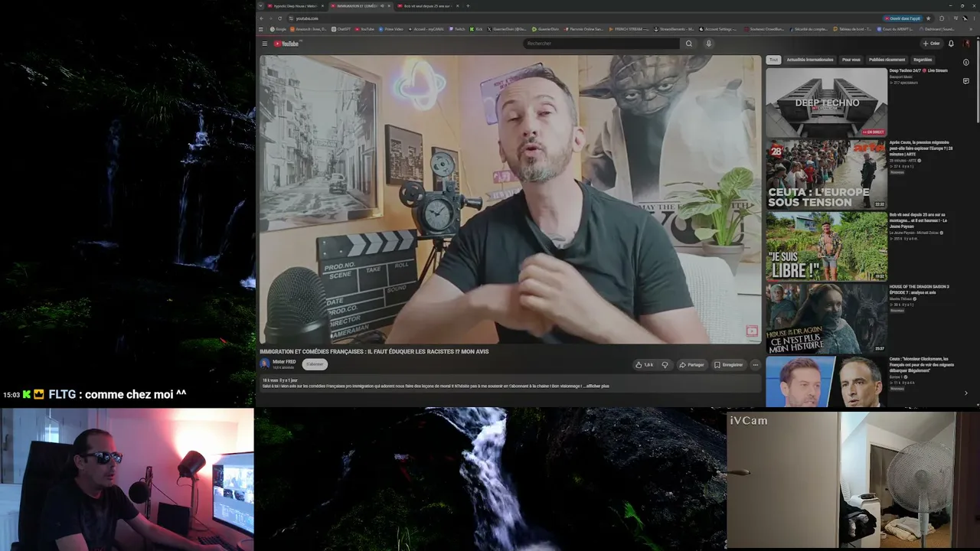Select the Actualités internationales filter chip

[x=810, y=60]
